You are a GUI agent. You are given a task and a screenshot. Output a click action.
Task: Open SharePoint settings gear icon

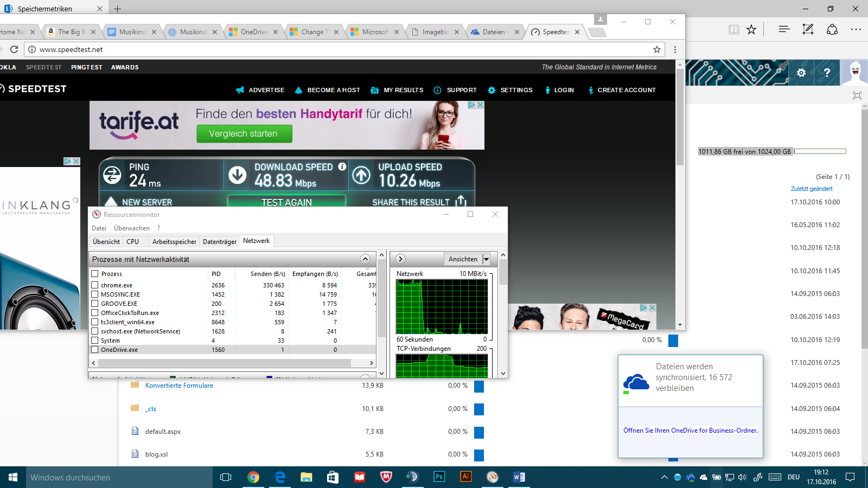click(801, 73)
